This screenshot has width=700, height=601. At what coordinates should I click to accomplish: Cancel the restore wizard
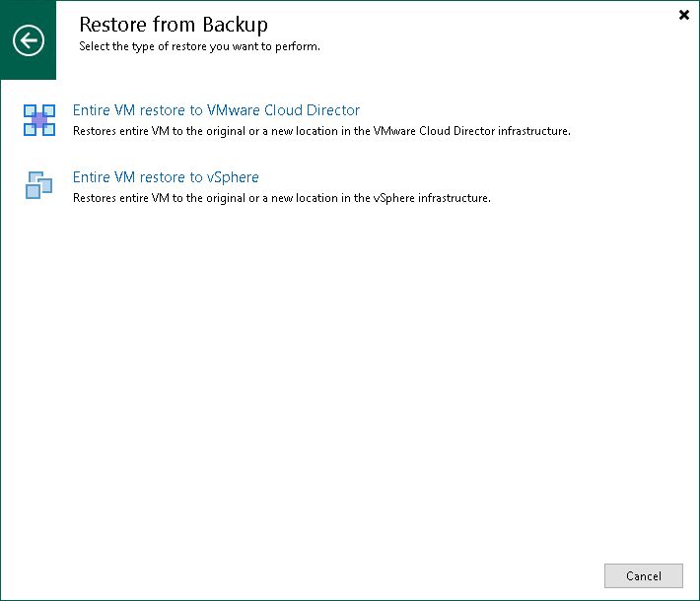coord(644,576)
